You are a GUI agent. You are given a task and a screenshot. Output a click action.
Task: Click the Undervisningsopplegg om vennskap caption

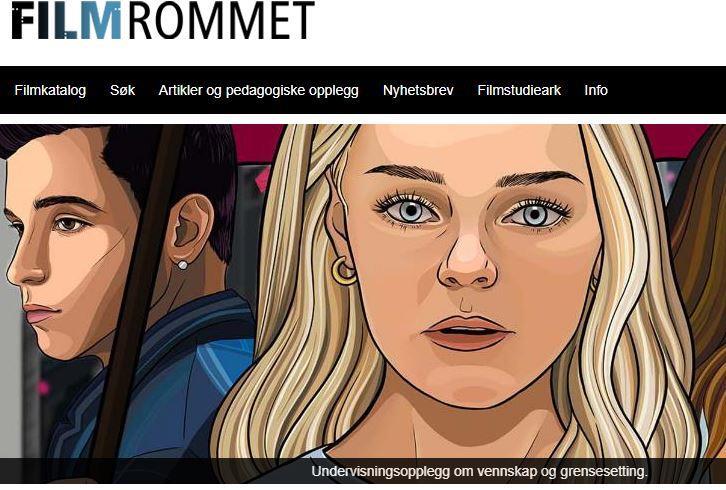pyautogui.click(x=479, y=471)
